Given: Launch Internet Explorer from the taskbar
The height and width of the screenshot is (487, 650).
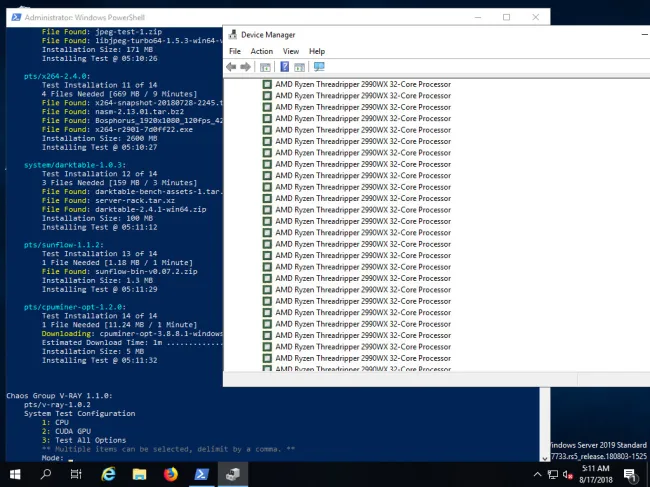Looking at the screenshot, I should point(108,474).
